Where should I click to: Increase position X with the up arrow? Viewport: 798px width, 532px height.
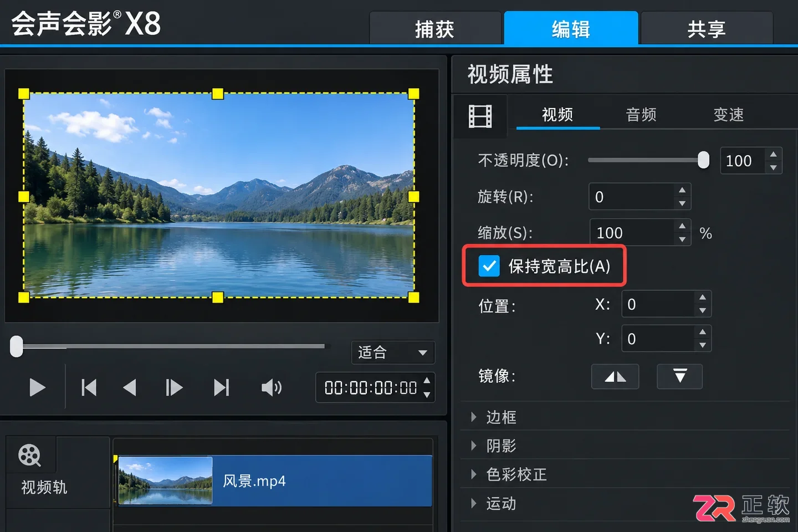(703, 298)
